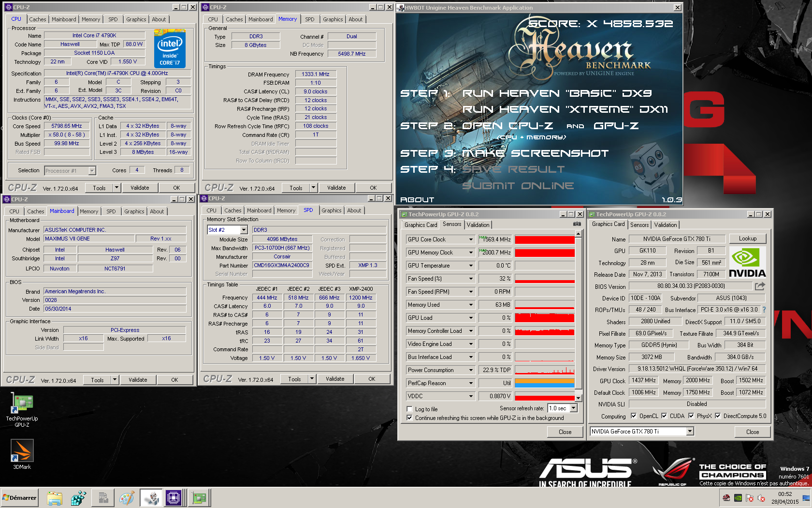
Task: Click Validate in CPU-Z CPU window
Action: tap(140, 188)
